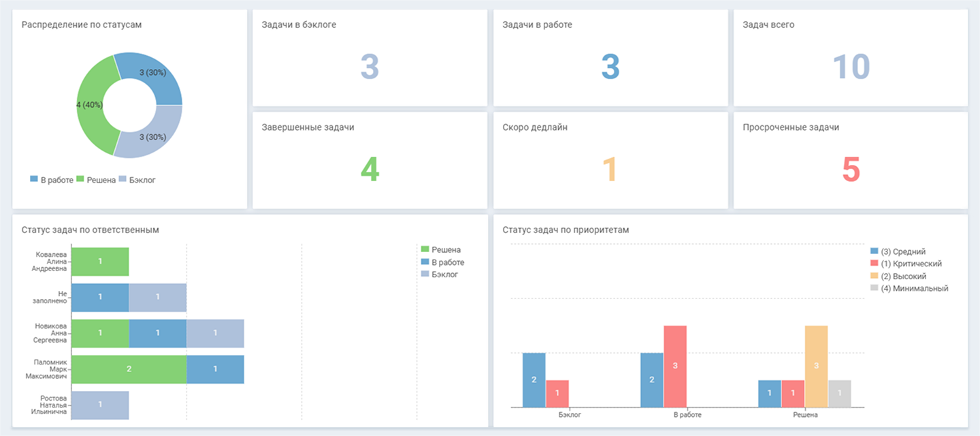Click the "Скоро дедлайн" orange number 1
This screenshot has width=980, height=436.
610,170
